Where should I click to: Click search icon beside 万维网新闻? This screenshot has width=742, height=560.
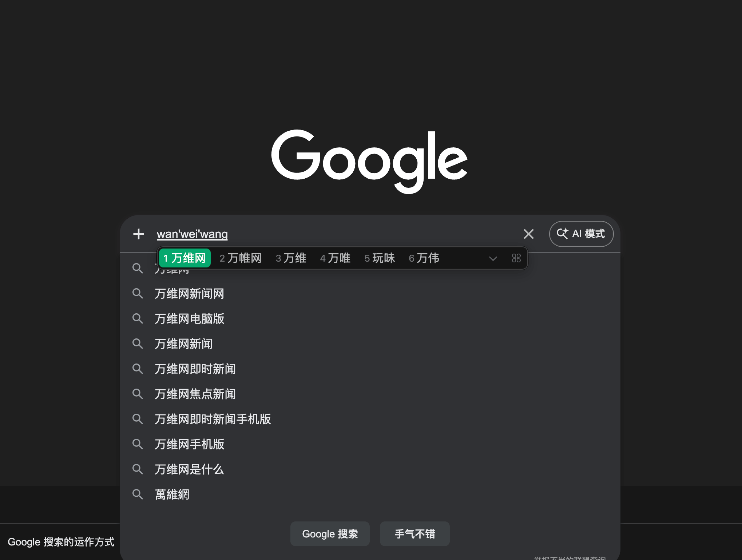point(138,344)
